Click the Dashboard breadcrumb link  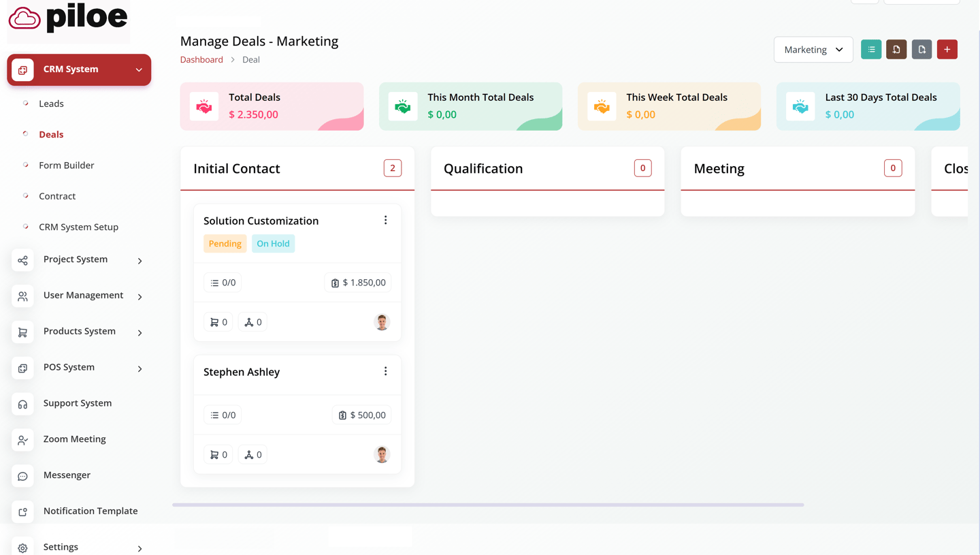click(x=201, y=60)
